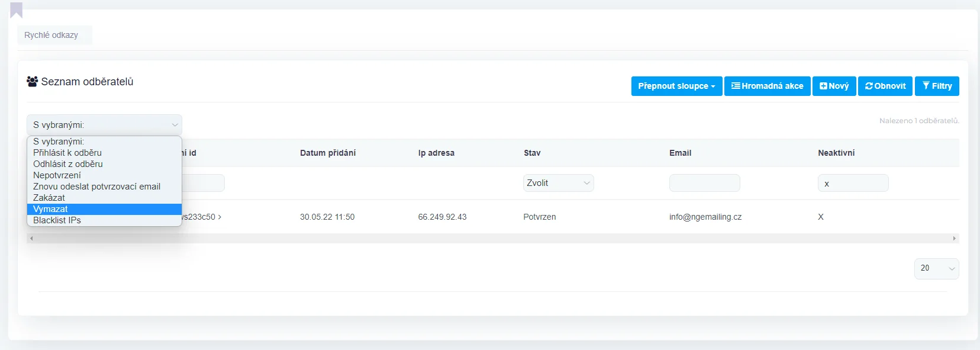Choose Blacklist IPs from the list
The width and height of the screenshot is (980, 350).
click(x=57, y=220)
